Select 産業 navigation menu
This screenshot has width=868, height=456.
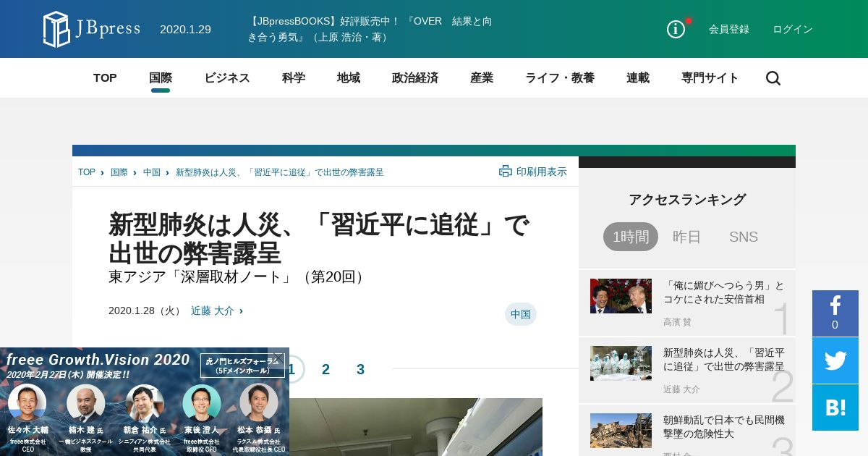pyautogui.click(x=482, y=78)
